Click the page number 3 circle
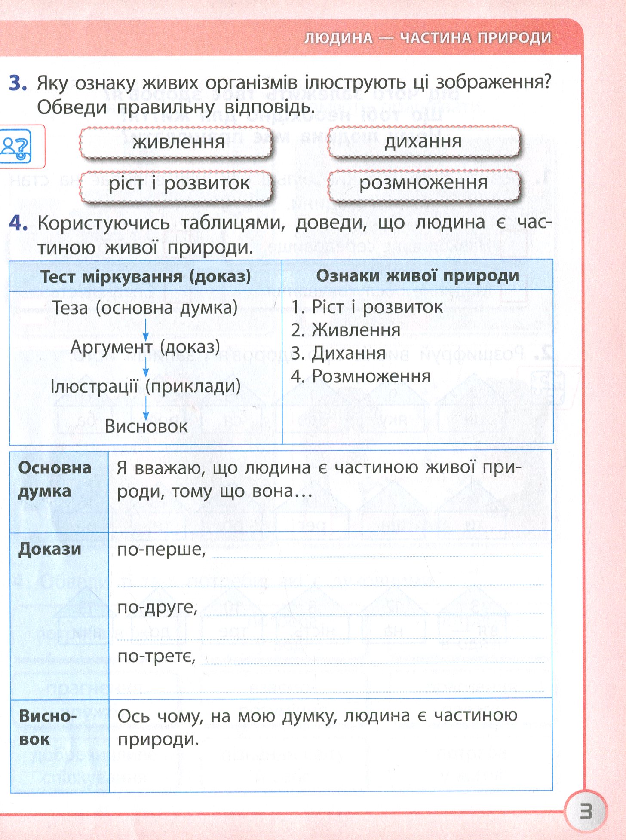The image size is (626, 840). tap(586, 812)
